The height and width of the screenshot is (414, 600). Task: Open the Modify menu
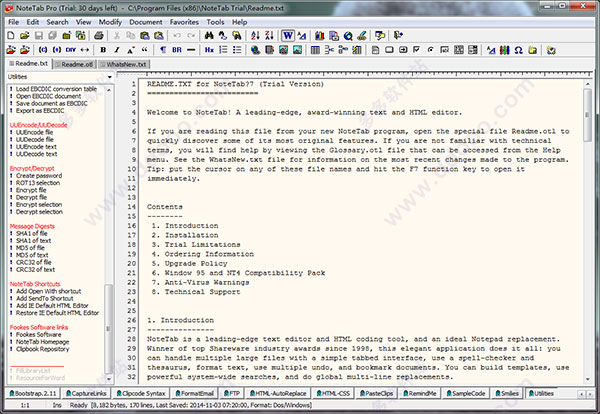[110, 22]
